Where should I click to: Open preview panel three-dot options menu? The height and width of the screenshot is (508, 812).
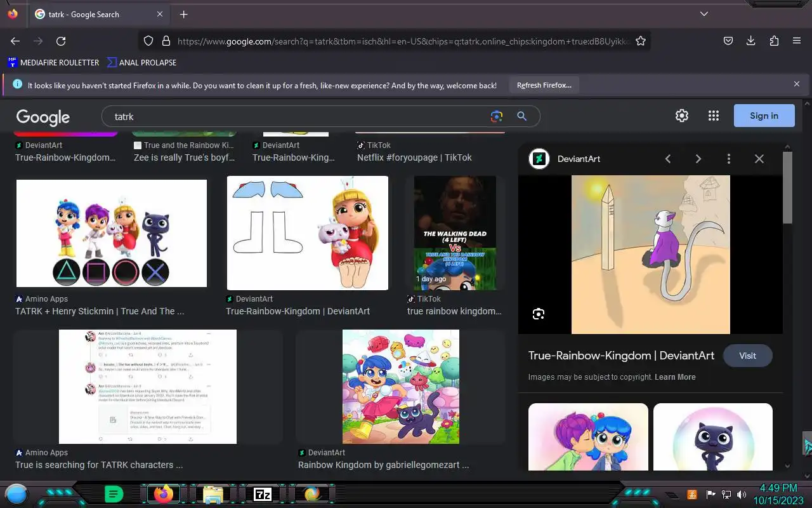(x=729, y=159)
